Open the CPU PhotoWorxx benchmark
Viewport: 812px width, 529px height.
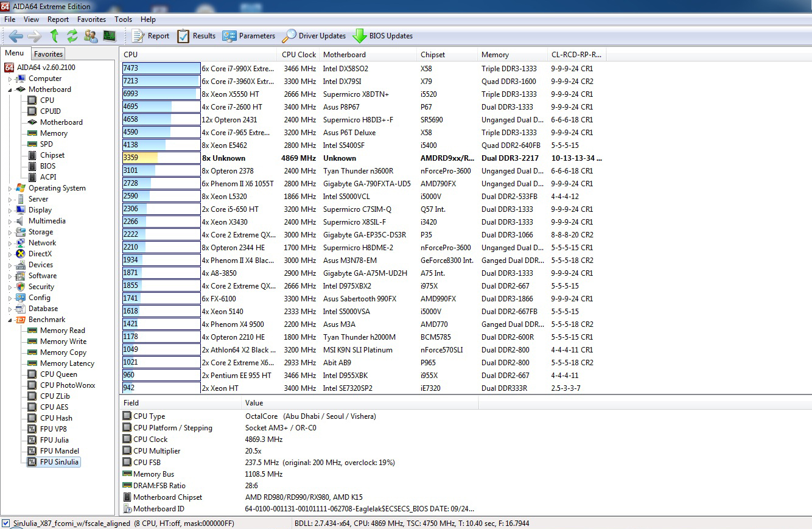click(x=68, y=385)
